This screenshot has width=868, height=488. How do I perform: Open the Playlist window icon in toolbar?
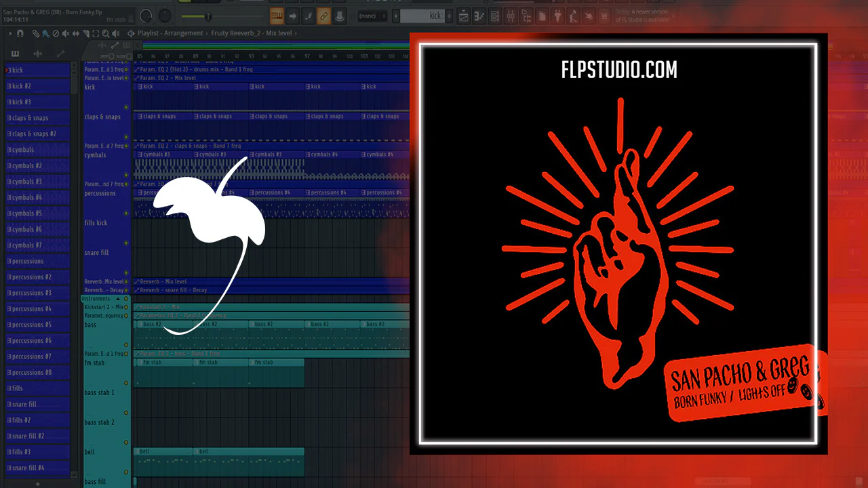pos(464,16)
